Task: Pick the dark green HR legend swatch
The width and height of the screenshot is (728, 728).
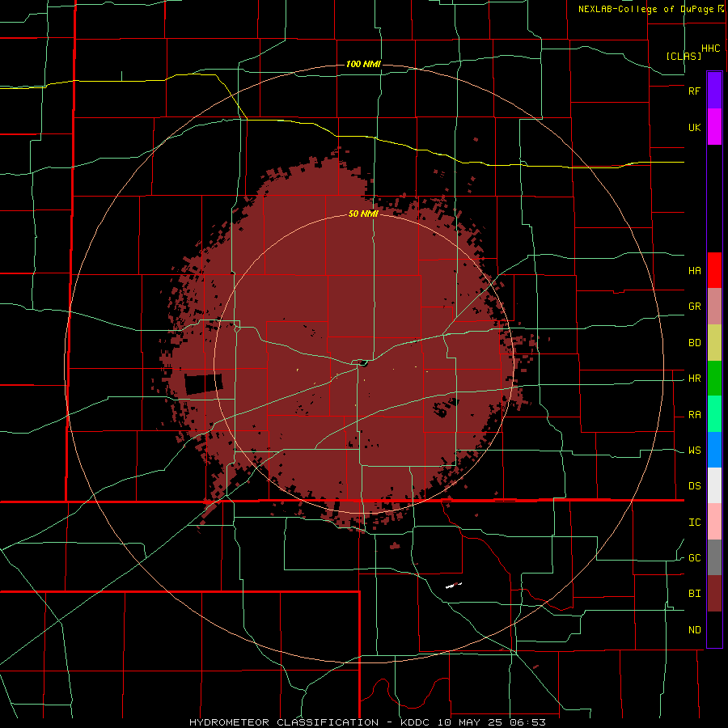Action: 714,379
